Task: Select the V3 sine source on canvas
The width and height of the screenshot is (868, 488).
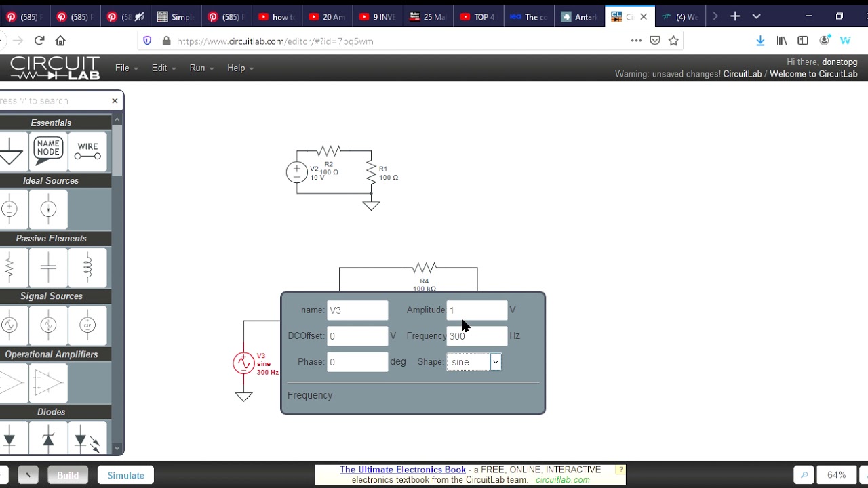Action: pyautogui.click(x=243, y=363)
